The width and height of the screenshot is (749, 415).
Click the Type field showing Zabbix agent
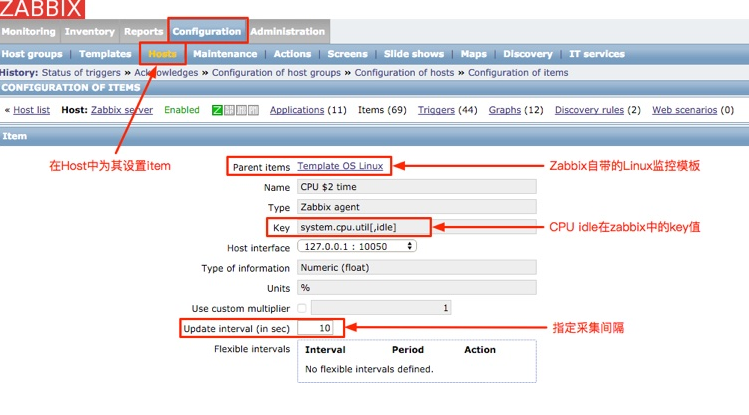417,207
